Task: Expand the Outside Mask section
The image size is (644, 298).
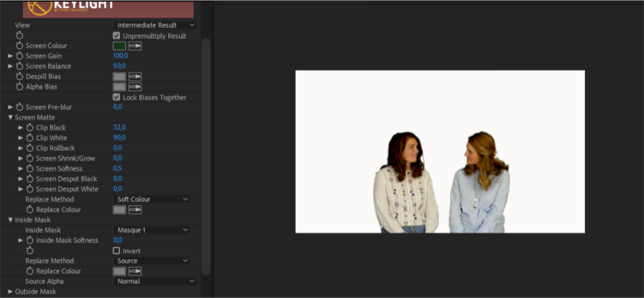Action: [11, 291]
